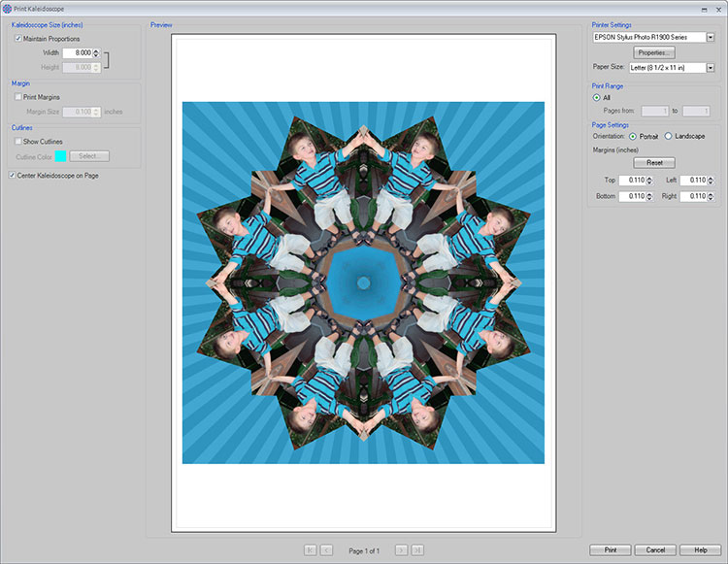
Task: Go to last page navigation icon
Action: (417, 550)
